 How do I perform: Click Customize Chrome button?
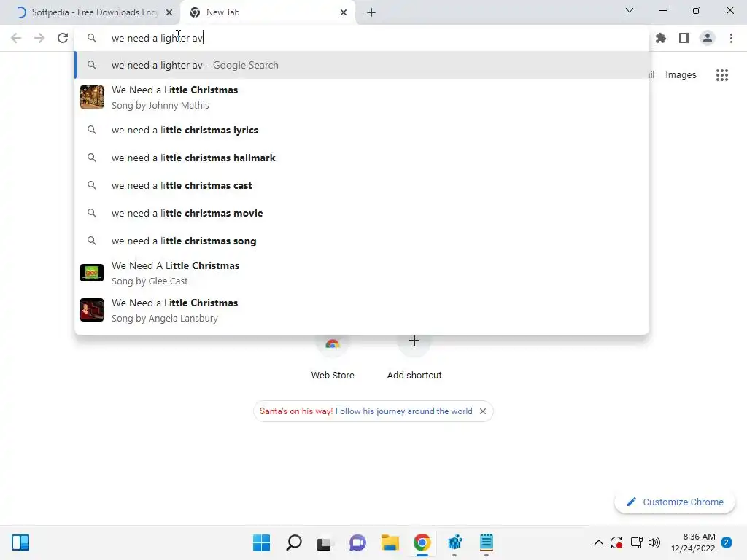pyautogui.click(x=675, y=502)
